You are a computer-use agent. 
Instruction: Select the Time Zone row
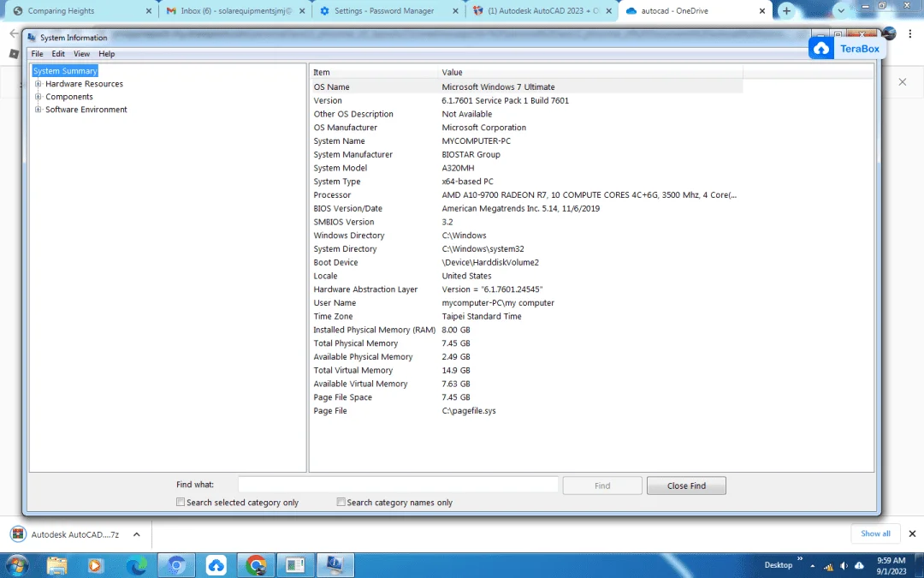point(526,316)
